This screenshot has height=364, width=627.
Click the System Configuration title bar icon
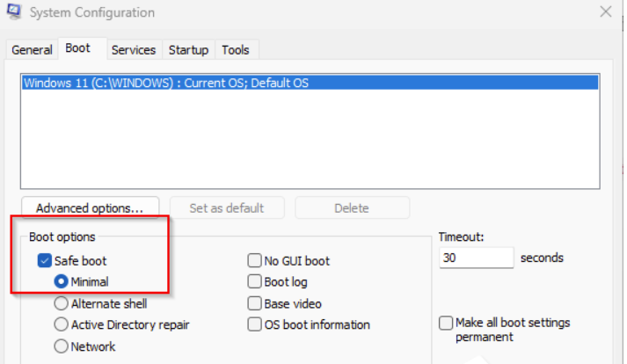[14, 11]
